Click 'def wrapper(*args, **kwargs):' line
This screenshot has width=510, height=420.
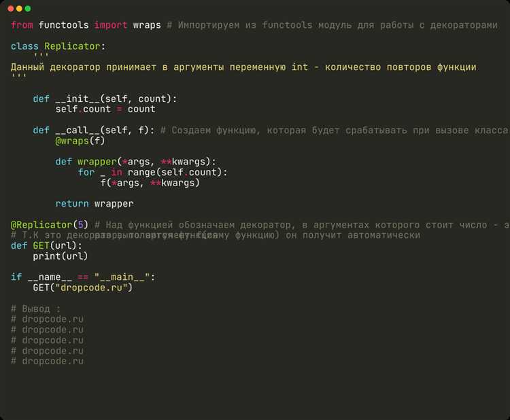135,162
